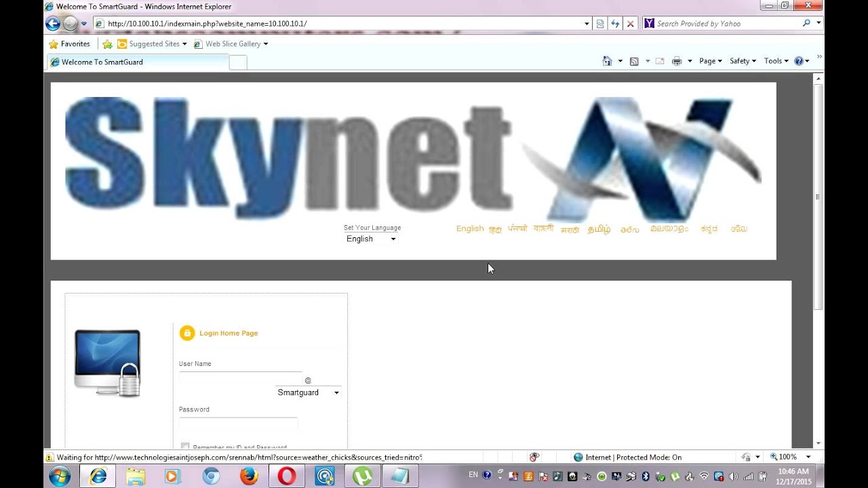Click the Login Home Page lock icon
Image resolution: width=868 pixels, height=488 pixels.
[186, 333]
